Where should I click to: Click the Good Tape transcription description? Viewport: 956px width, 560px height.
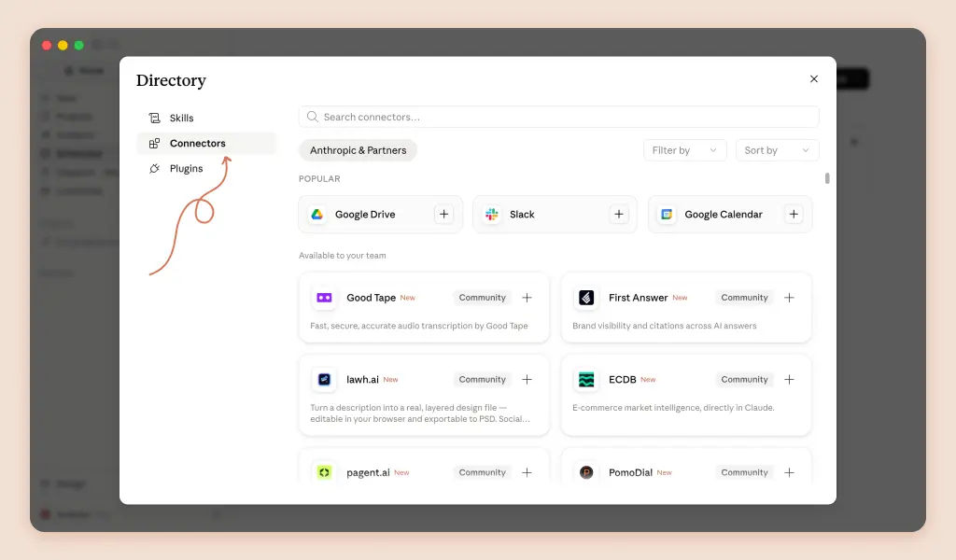tap(419, 326)
